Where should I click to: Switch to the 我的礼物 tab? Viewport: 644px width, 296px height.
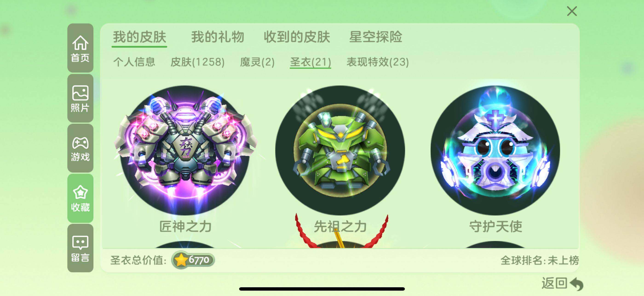pos(218,37)
